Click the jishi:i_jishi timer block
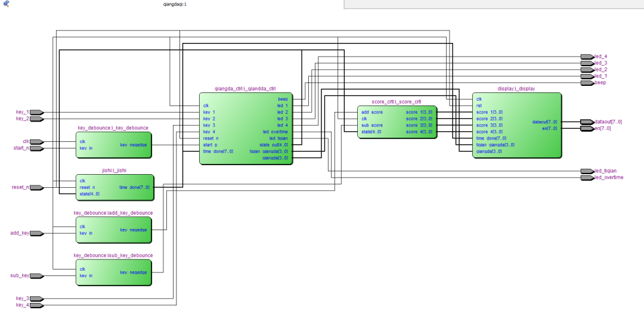Image resolution: width=644 pixels, height=316 pixels. coord(114,187)
